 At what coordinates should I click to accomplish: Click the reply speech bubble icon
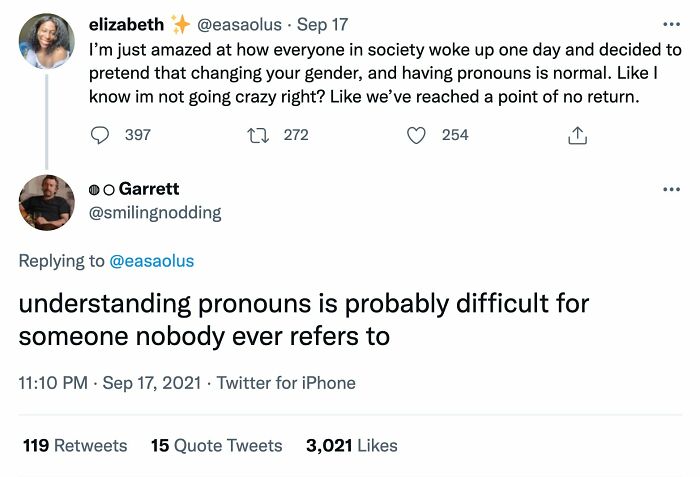[x=99, y=135]
